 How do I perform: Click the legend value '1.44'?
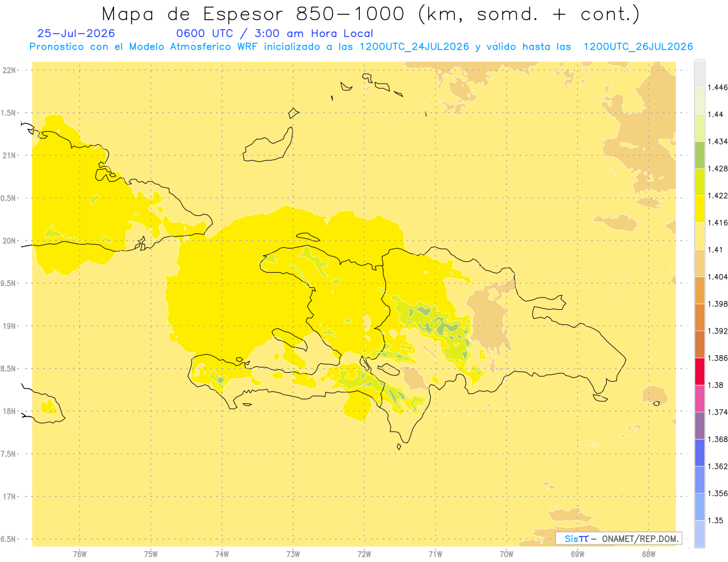point(715,114)
